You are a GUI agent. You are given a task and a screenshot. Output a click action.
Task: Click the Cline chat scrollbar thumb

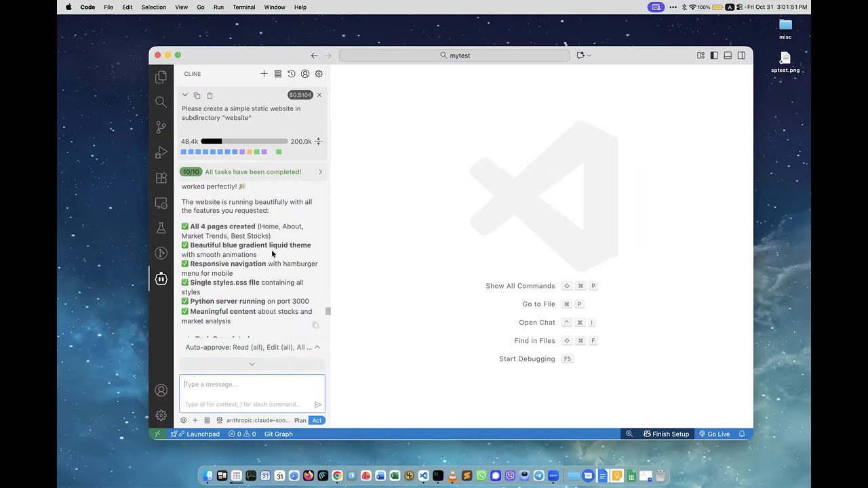point(328,311)
